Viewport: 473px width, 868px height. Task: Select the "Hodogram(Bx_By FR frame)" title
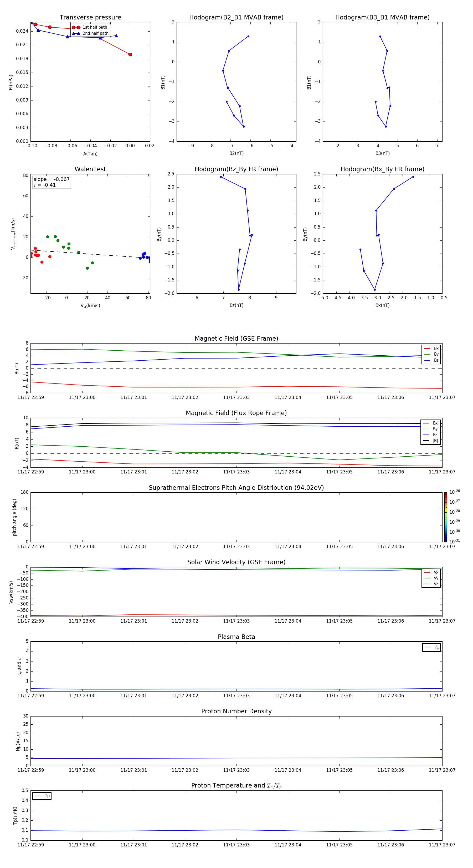(x=382, y=169)
